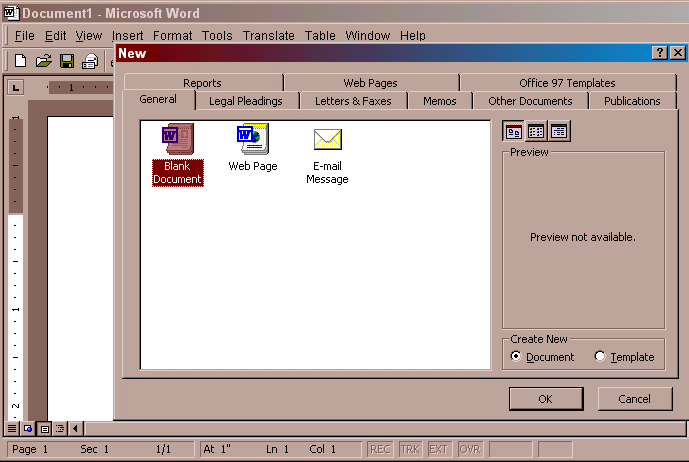Switch to the Office 97 Templates tab
This screenshot has height=462, width=689.
pos(567,83)
